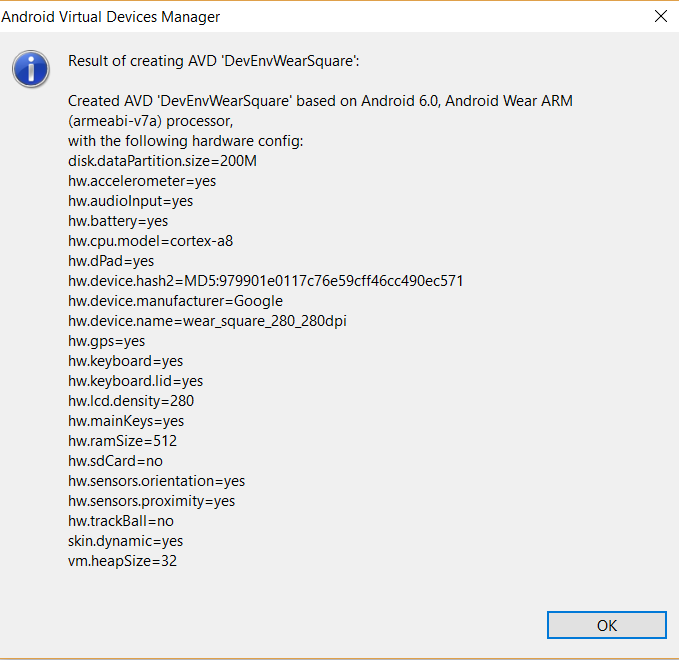Click the 'disk.dataPartition.size=200M' line

point(162,161)
